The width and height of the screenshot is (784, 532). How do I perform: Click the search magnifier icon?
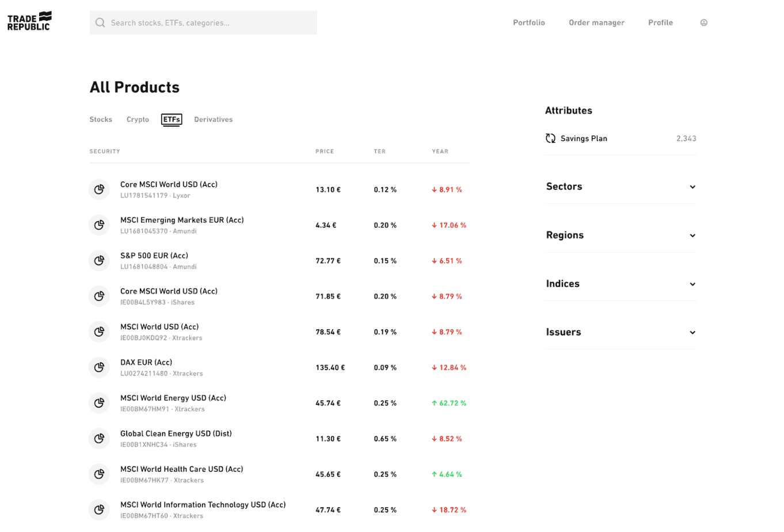point(100,22)
